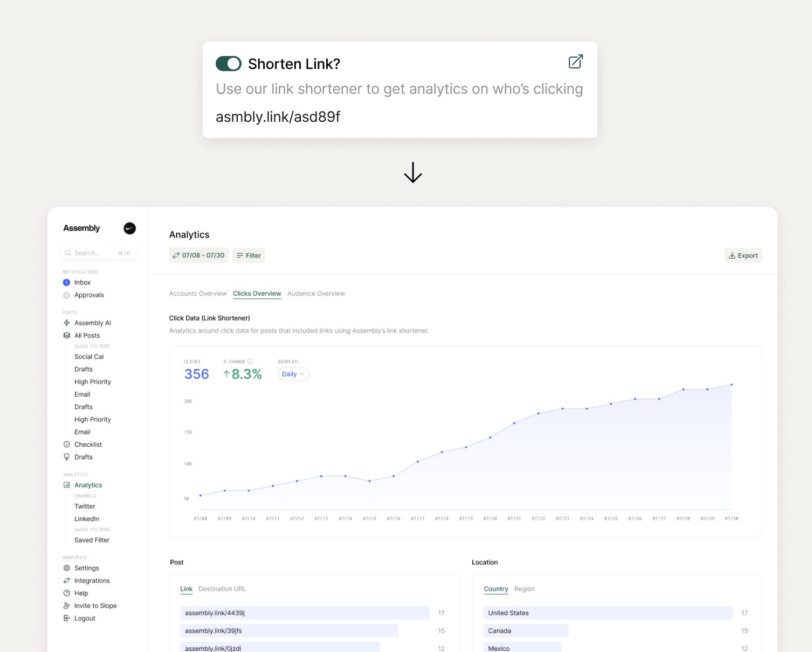Open Help in the sidebar
This screenshot has height=652, width=812.
81,593
